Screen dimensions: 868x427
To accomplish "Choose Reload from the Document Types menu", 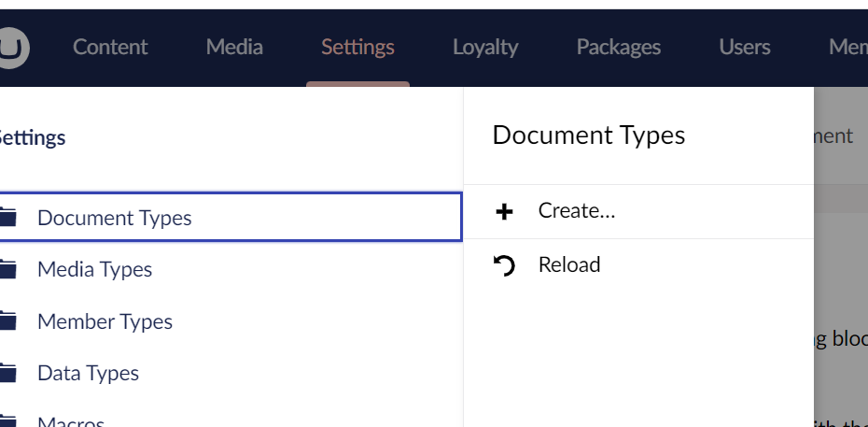I will (569, 265).
